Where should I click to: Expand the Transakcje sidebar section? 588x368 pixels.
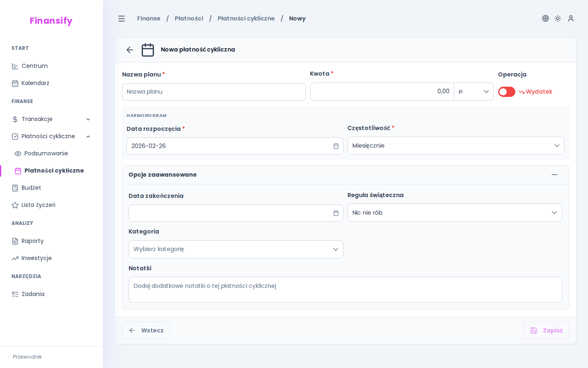coord(88,119)
